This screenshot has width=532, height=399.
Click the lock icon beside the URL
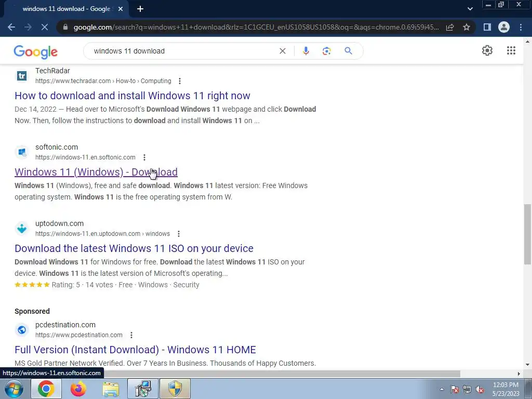coord(65,27)
